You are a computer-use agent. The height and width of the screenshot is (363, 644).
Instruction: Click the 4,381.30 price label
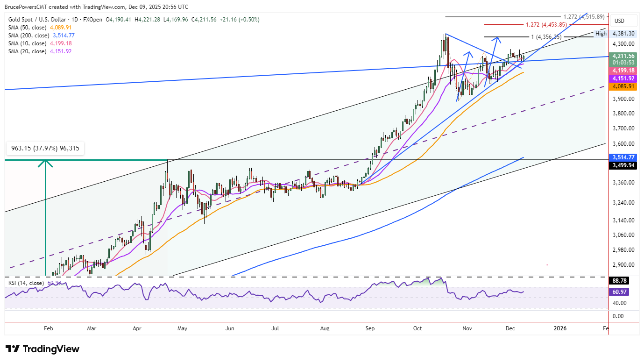point(623,34)
